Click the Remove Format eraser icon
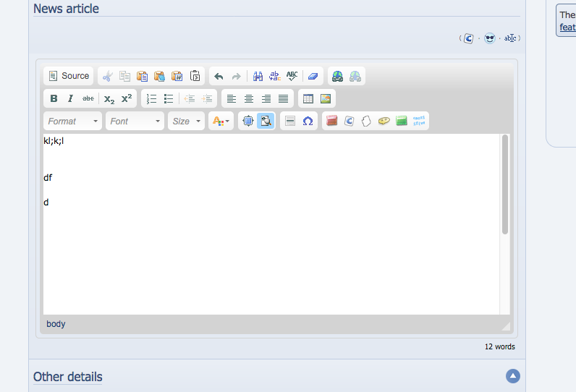The width and height of the screenshot is (576, 392). pos(313,76)
